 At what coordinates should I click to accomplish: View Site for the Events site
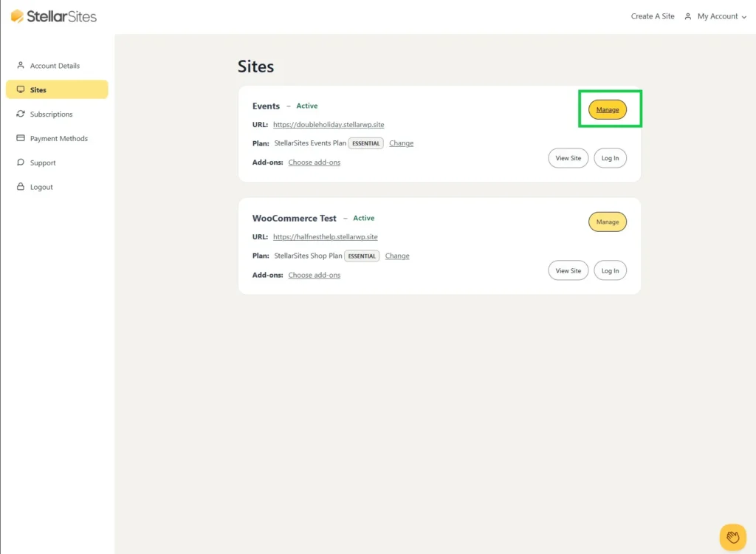568,158
